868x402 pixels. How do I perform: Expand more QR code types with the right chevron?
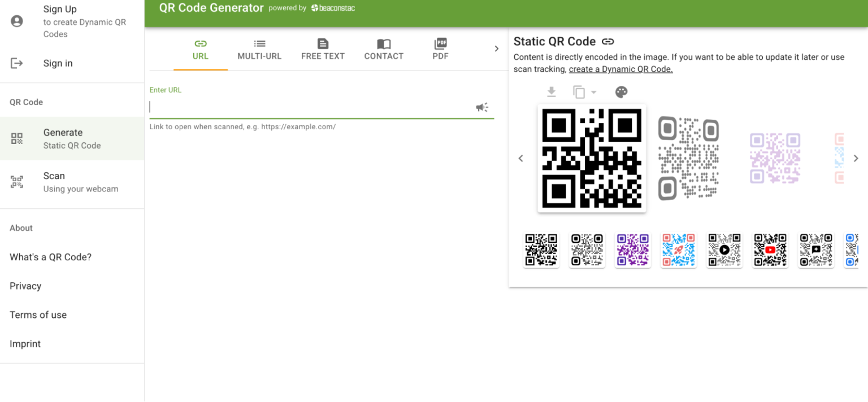point(496,48)
